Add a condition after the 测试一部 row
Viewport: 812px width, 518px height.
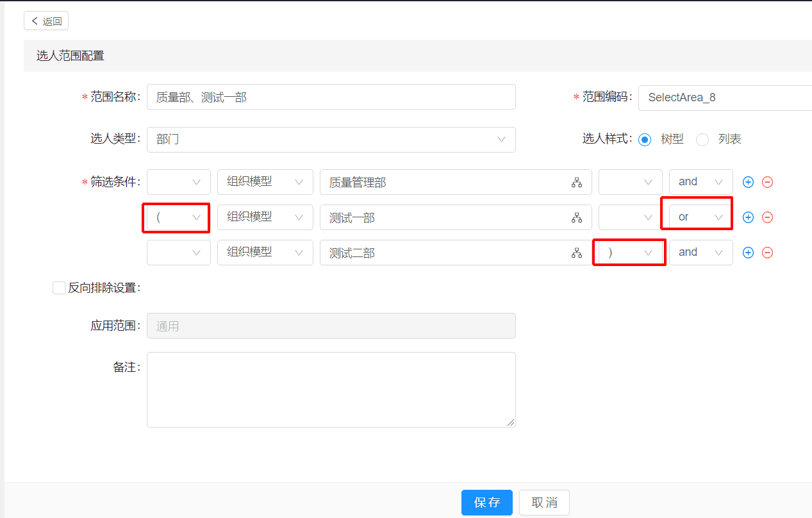(x=748, y=217)
